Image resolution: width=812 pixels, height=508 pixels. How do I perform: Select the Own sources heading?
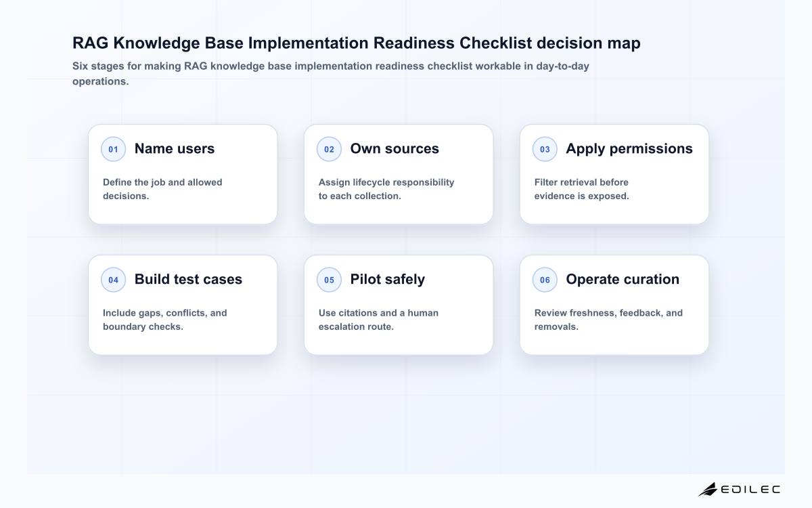point(394,149)
